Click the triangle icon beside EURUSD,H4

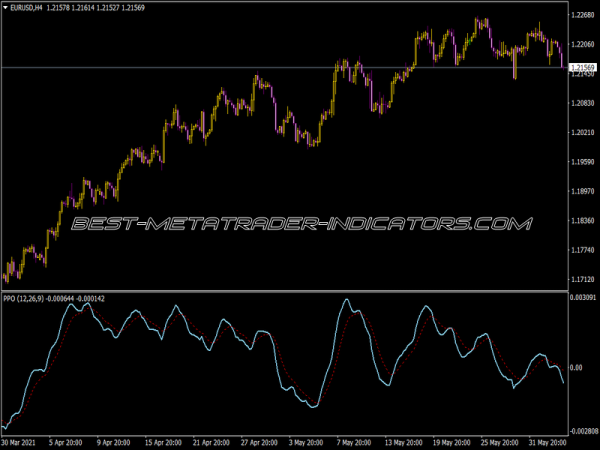pos(5,8)
